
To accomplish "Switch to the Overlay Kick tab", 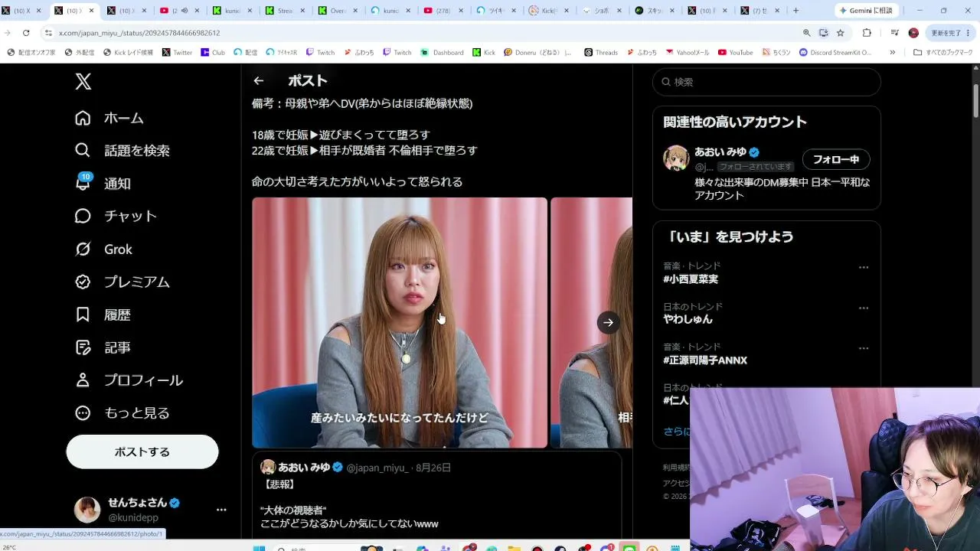I will pyautogui.click(x=337, y=11).
